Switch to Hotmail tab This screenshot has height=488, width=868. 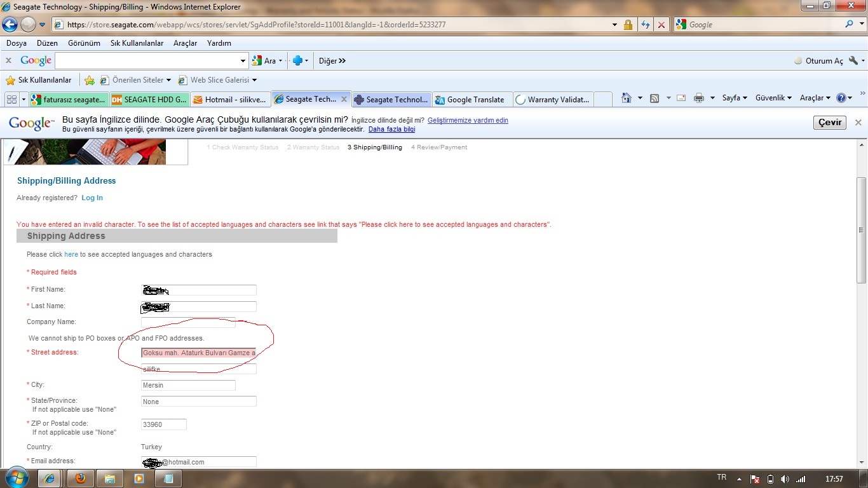click(x=230, y=100)
